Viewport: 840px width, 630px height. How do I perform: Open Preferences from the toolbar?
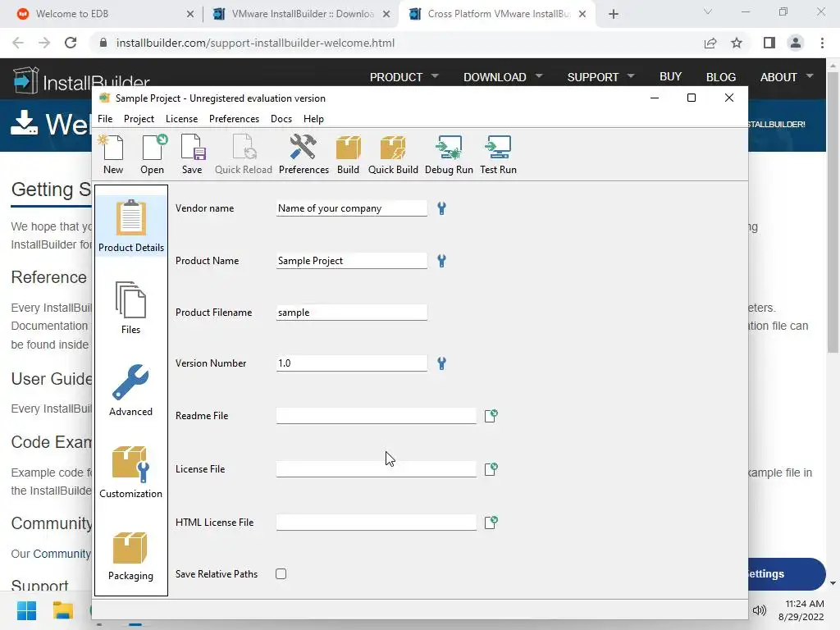[x=304, y=154]
